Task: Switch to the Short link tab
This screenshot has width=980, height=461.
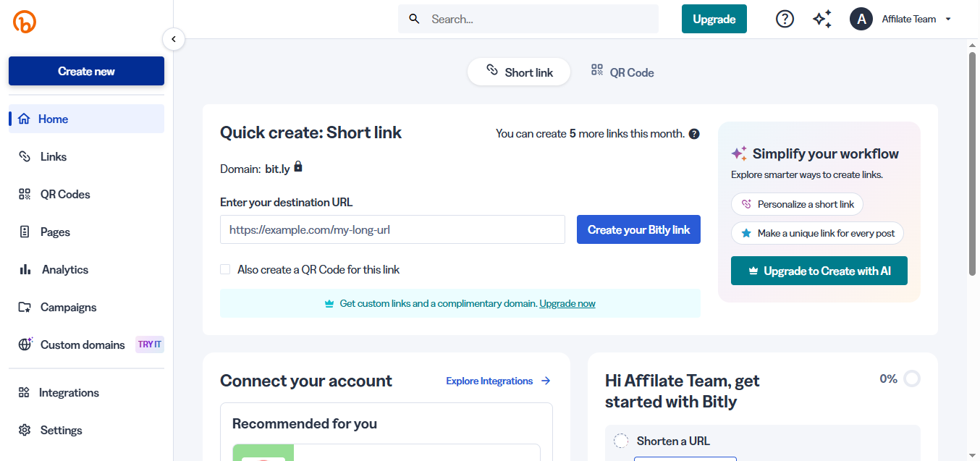Action: click(519, 72)
